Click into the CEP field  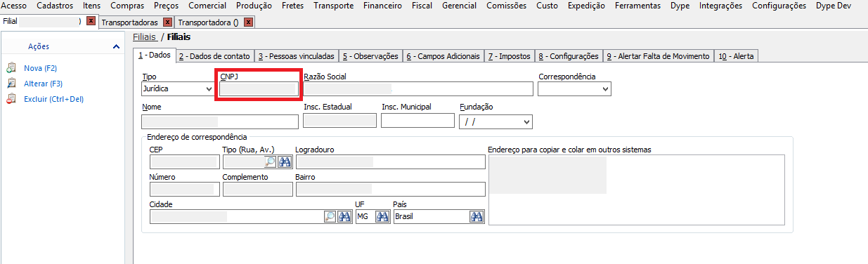[x=184, y=161]
